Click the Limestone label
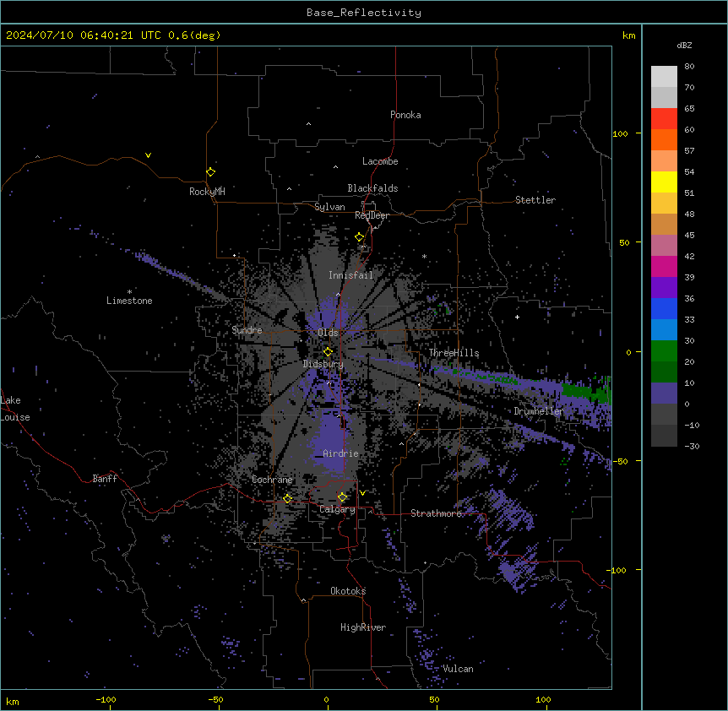The height and width of the screenshot is (711, 728). [x=129, y=301]
